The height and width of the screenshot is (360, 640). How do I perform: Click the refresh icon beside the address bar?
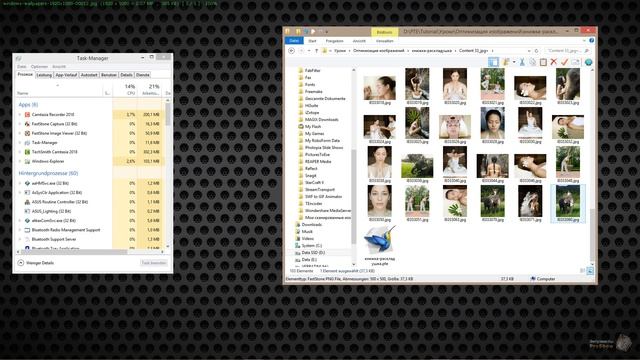pos(536,51)
